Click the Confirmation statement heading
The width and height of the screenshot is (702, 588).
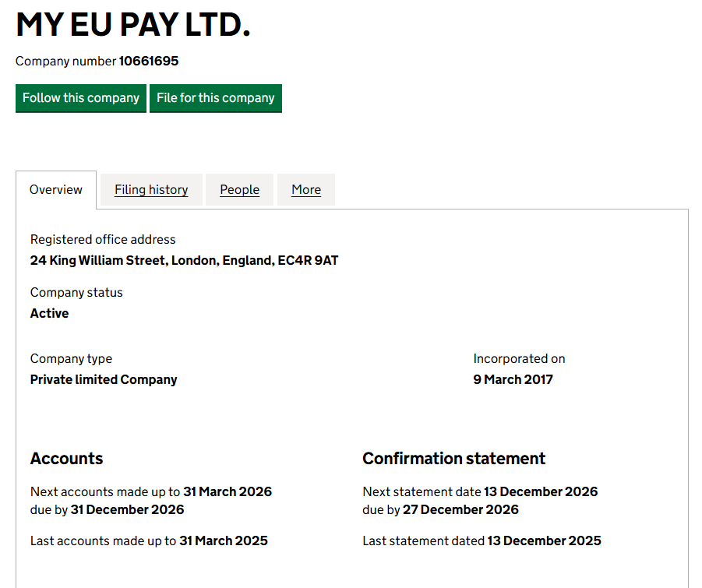tap(453, 459)
